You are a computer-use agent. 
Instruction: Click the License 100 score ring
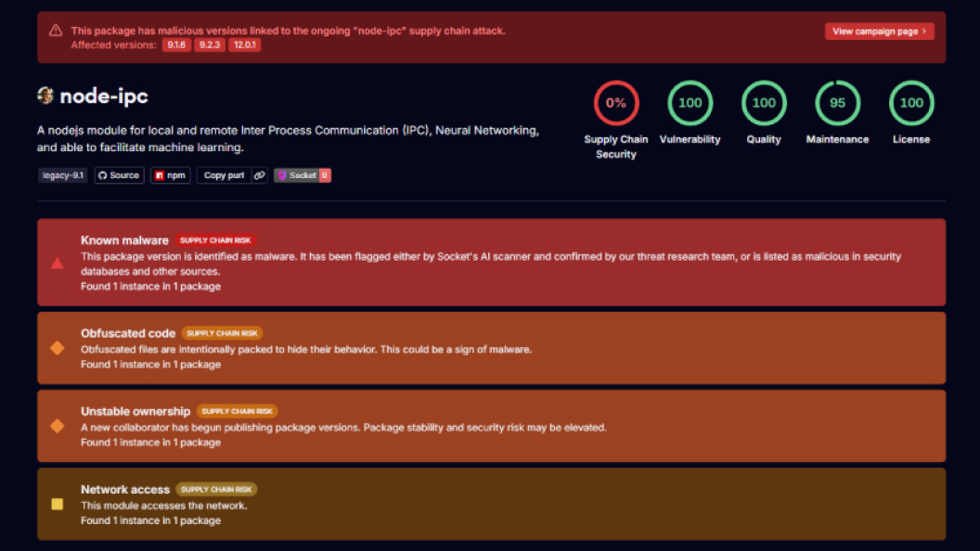[x=911, y=103]
